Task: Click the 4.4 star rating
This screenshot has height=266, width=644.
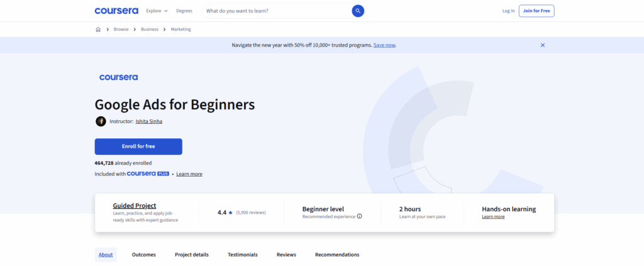Action: 225,213
